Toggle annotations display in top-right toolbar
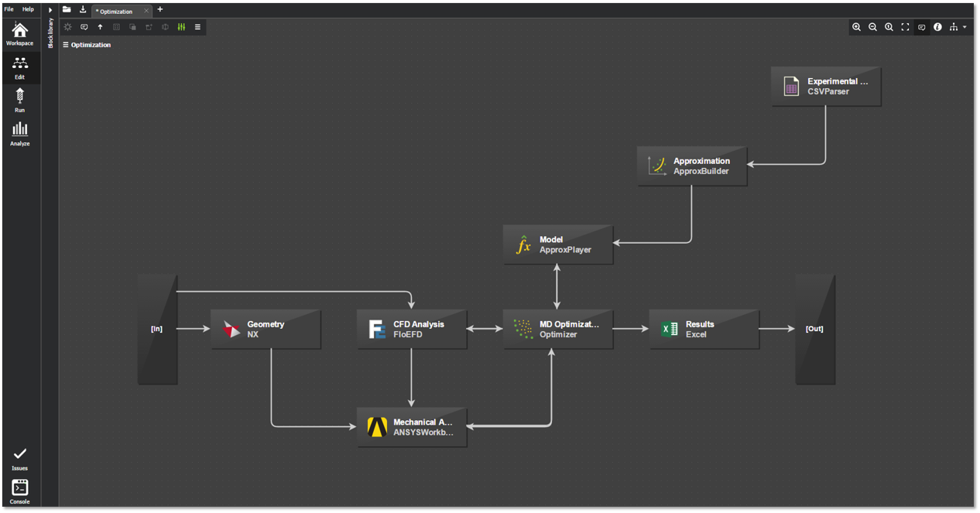980x513 pixels. (921, 27)
